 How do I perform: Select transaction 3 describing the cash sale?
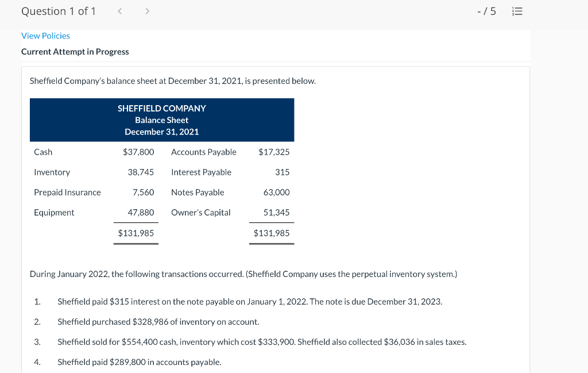pyautogui.click(x=261, y=341)
